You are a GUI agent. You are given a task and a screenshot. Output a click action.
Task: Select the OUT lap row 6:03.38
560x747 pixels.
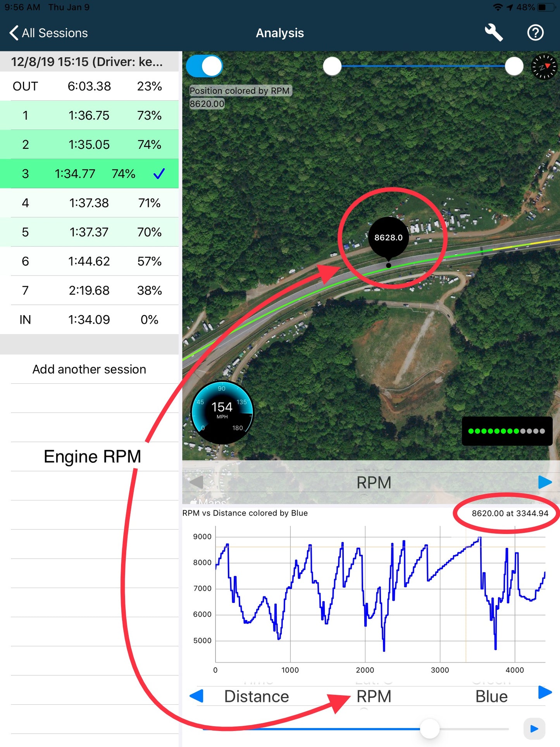coord(89,86)
